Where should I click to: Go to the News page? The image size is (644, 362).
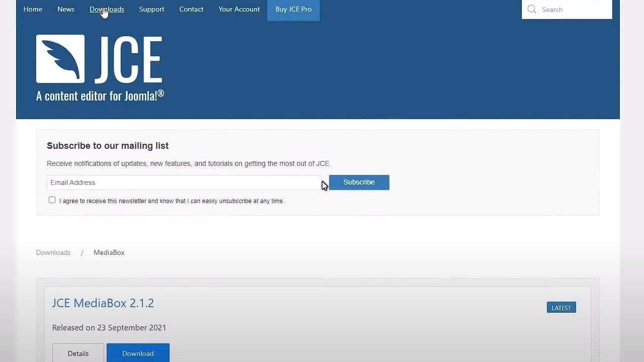[66, 9]
